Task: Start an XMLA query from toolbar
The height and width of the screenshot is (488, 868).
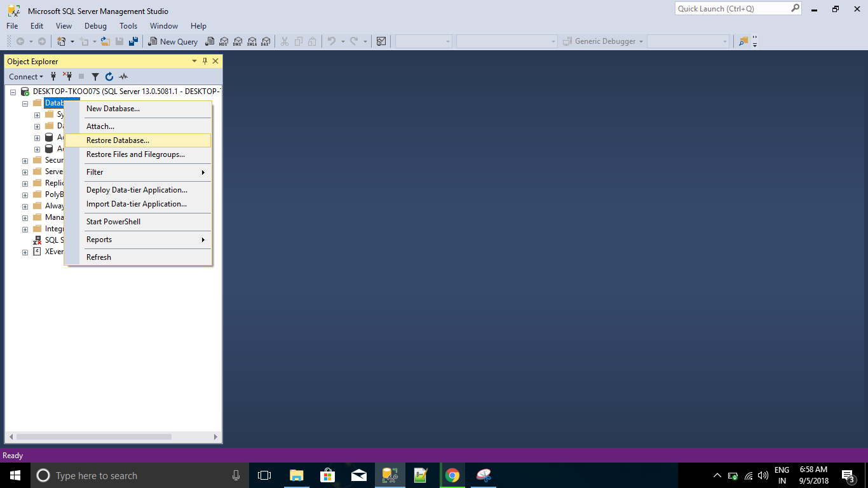Action: click(252, 41)
